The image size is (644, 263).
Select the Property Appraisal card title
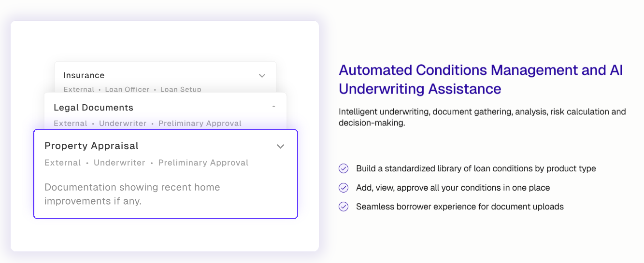(91, 146)
